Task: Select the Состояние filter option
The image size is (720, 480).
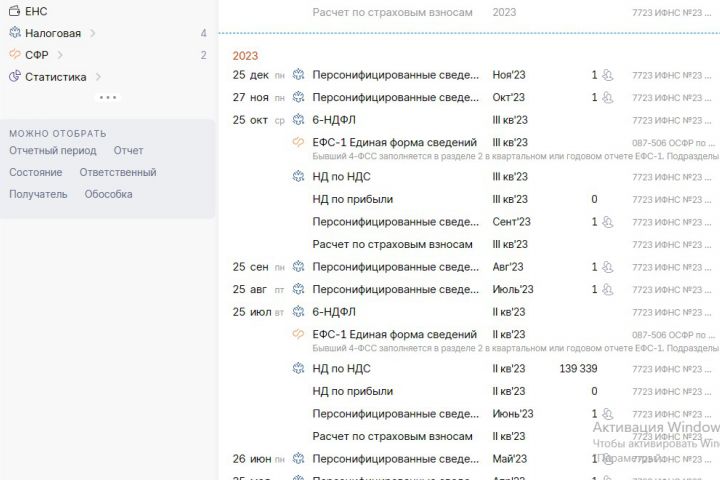Action: [x=35, y=172]
